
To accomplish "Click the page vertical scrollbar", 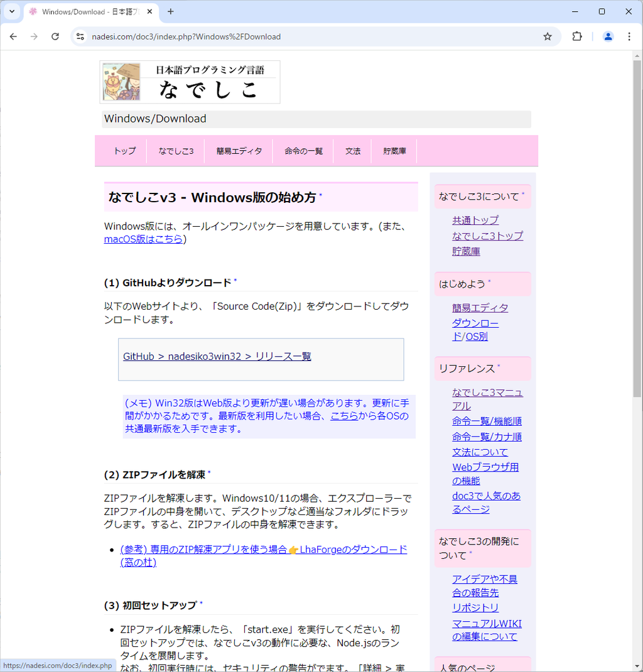I will 637,251.
